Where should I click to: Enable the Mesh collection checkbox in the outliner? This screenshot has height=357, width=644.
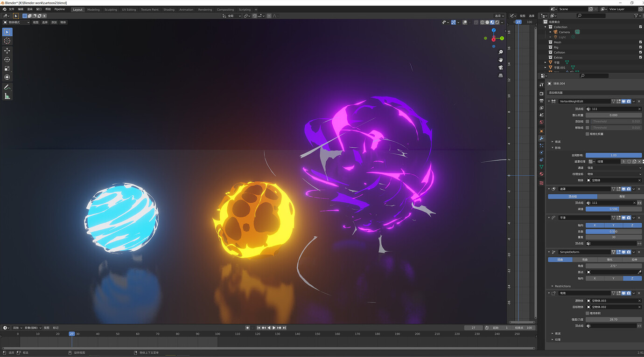[x=640, y=42]
